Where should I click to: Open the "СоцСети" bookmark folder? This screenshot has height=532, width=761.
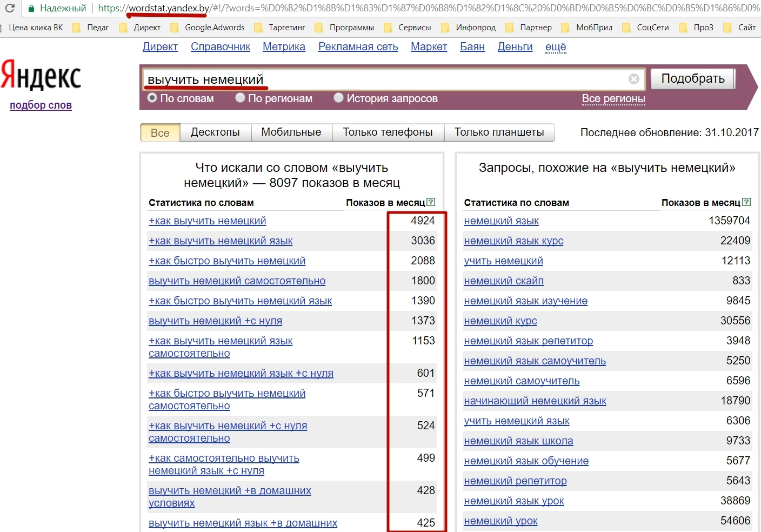(x=646, y=27)
